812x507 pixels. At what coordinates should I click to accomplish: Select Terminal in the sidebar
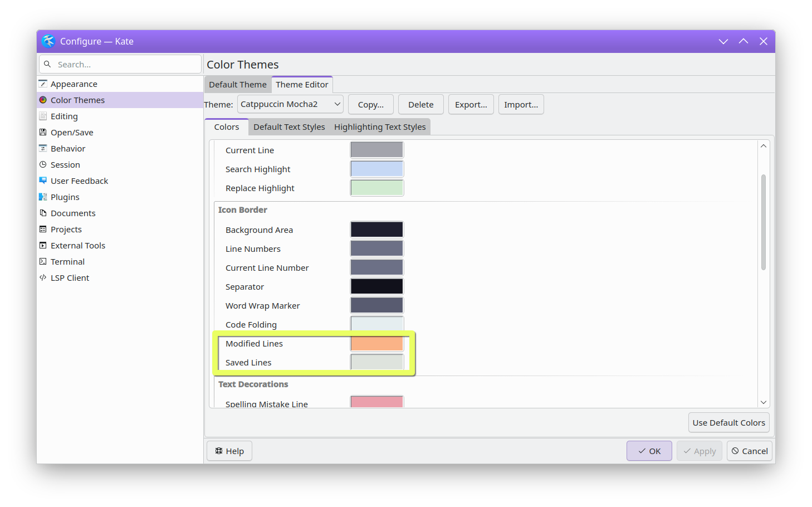pyautogui.click(x=120, y=261)
